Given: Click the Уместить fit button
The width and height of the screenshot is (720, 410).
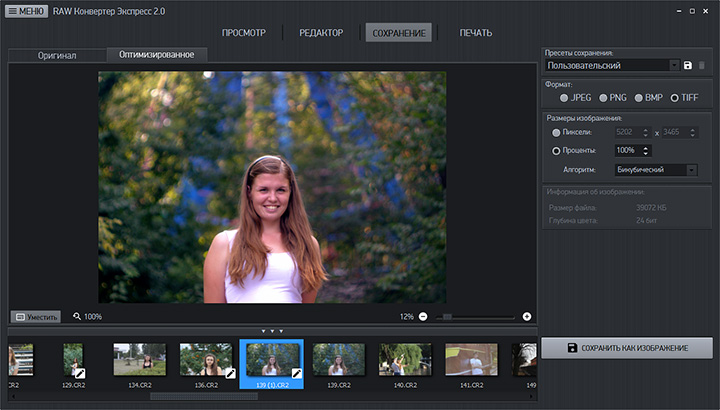Looking at the screenshot, I should [x=36, y=317].
